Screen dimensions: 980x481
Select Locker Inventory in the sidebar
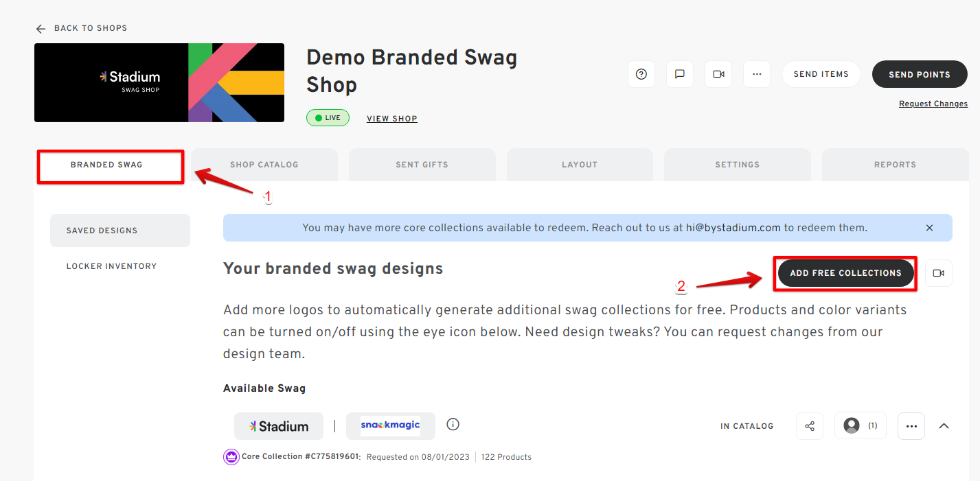click(x=111, y=266)
